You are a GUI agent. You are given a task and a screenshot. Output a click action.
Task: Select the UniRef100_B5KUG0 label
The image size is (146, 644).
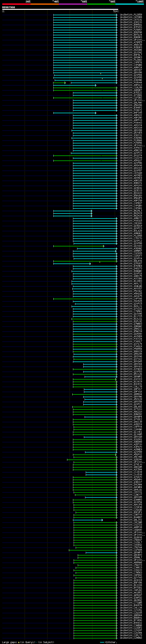131,196
